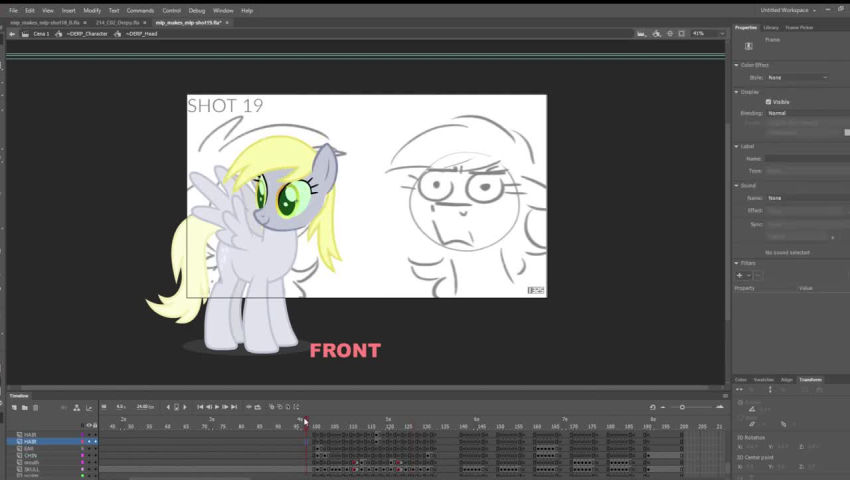Adjust the timeline zoom slider
The width and height of the screenshot is (850, 480).
[x=682, y=407]
